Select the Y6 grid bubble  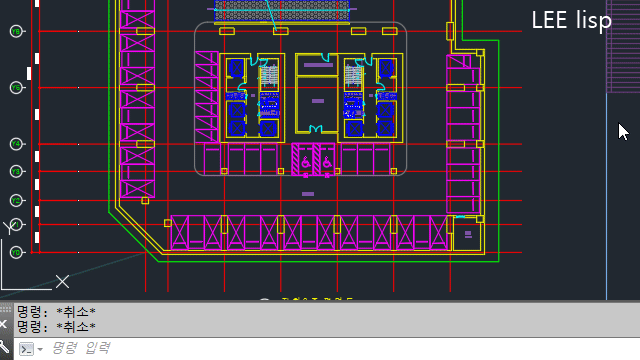point(16,88)
